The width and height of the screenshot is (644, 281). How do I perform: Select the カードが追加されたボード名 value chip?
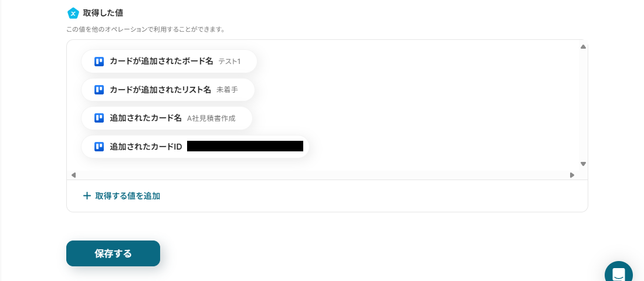pyautogui.click(x=170, y=62)
